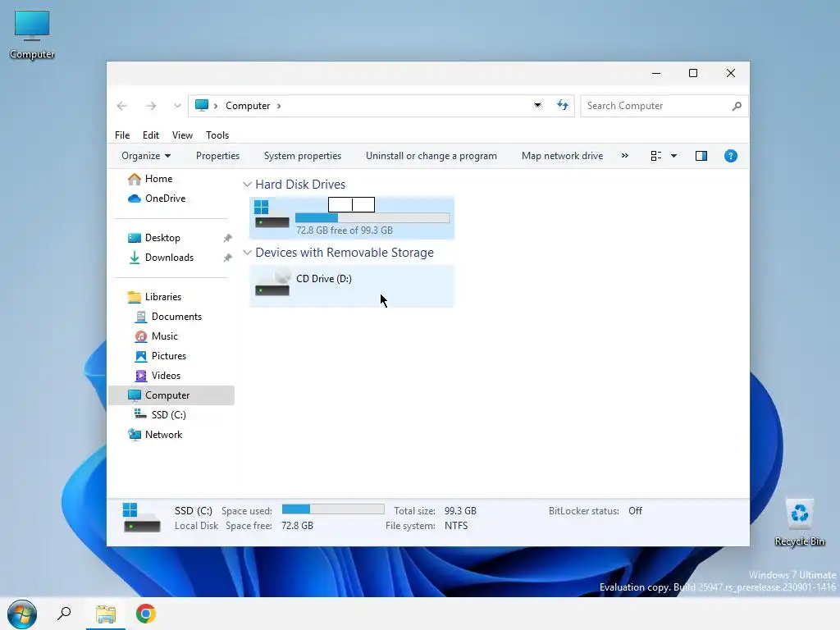Click System properties button

[302, 155]
